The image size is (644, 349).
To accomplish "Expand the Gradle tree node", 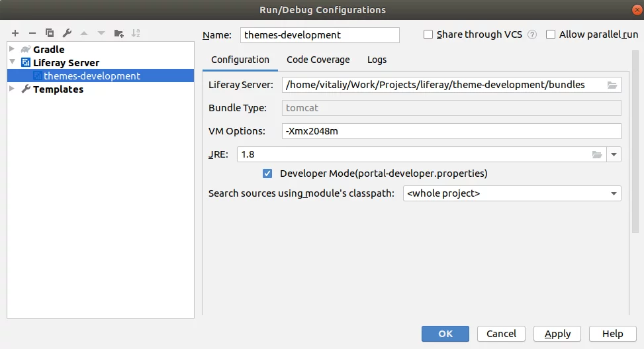I will [x=12, y=49].
